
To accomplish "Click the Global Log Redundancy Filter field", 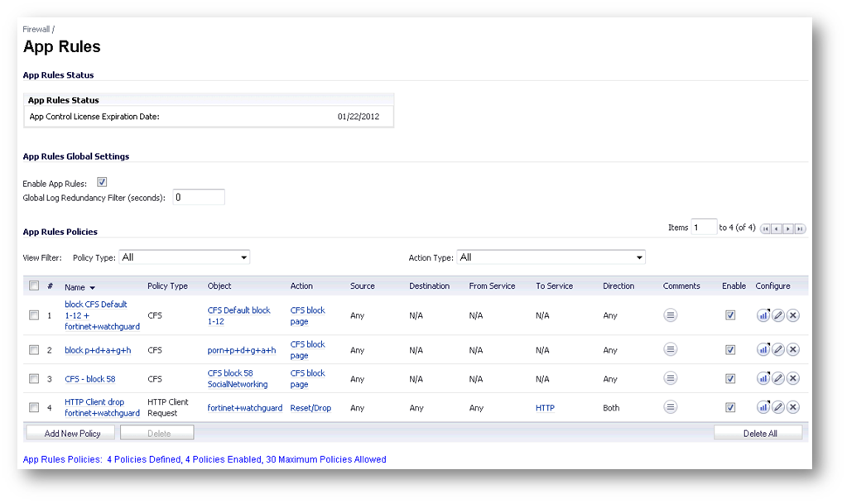I will 199,197.
